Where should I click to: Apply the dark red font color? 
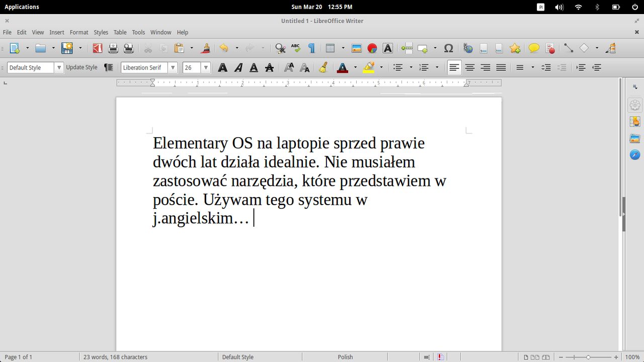click(x=343, y=67)
